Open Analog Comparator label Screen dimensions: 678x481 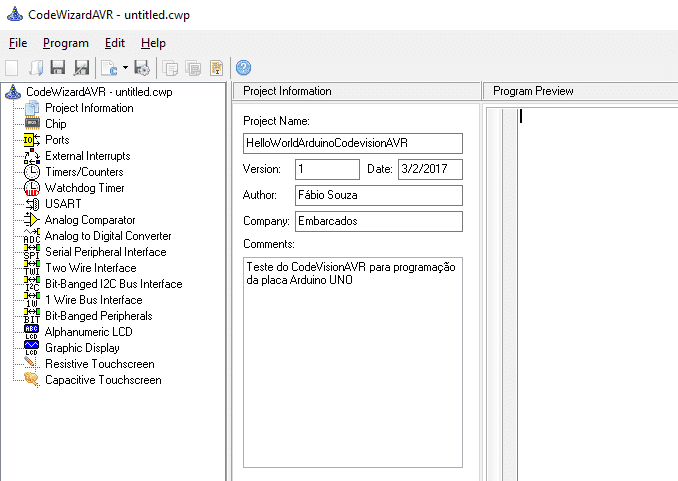(x=90, y=220)
